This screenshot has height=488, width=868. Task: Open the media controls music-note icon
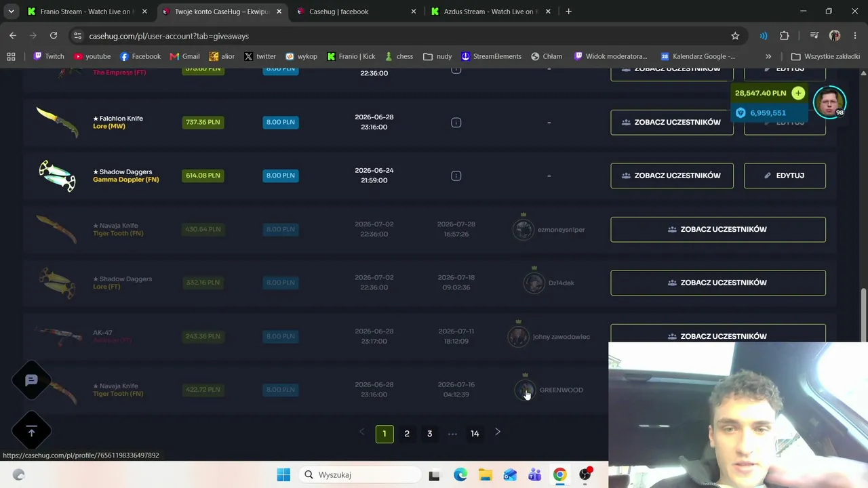(814, 36)
